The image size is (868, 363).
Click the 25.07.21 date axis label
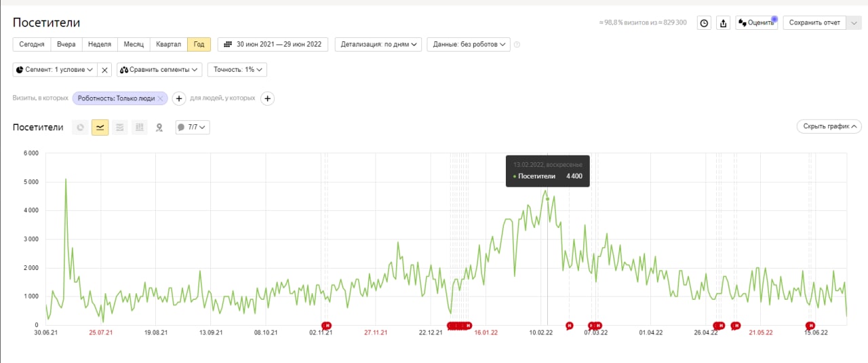(100, 332)
